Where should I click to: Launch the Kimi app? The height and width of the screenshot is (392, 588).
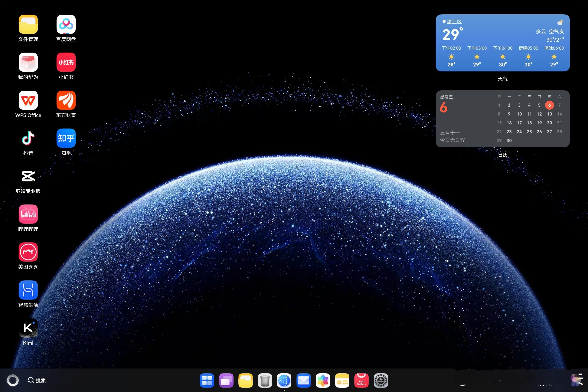(28, 328)
